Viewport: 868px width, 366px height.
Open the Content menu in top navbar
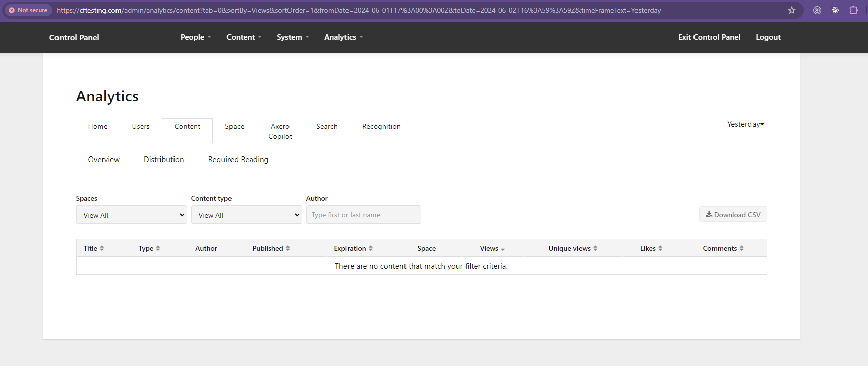coord(244,37)
